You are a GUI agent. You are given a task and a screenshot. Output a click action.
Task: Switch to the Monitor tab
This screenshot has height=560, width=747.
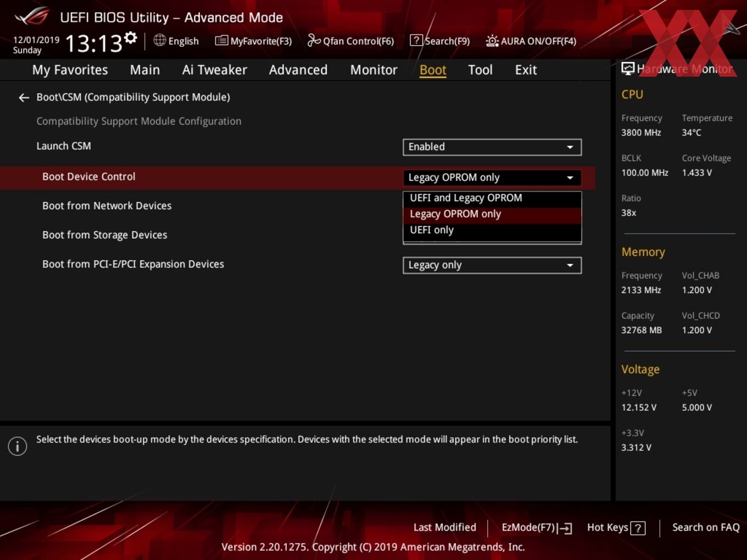[x=374, y=70]
